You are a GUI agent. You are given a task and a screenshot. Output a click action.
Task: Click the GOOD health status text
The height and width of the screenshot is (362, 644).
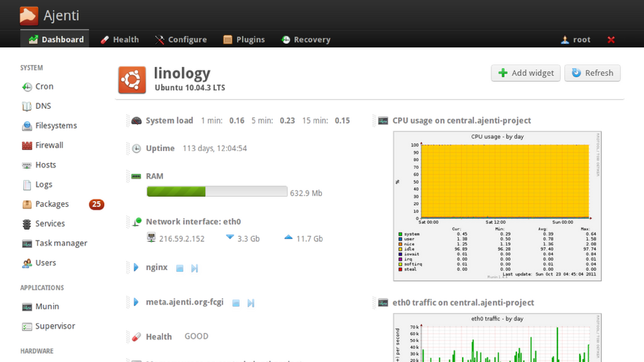(x=196, y=336)
